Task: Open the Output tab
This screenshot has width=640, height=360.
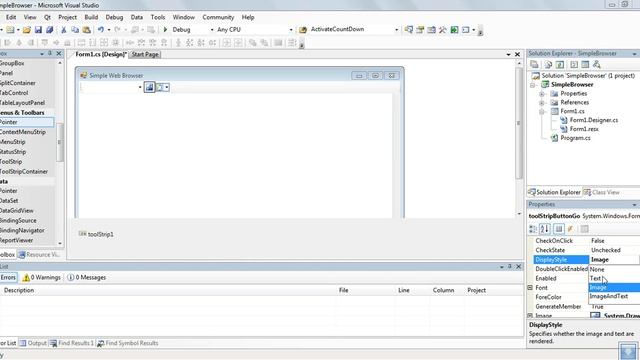Action: click(x=33, y=343)
